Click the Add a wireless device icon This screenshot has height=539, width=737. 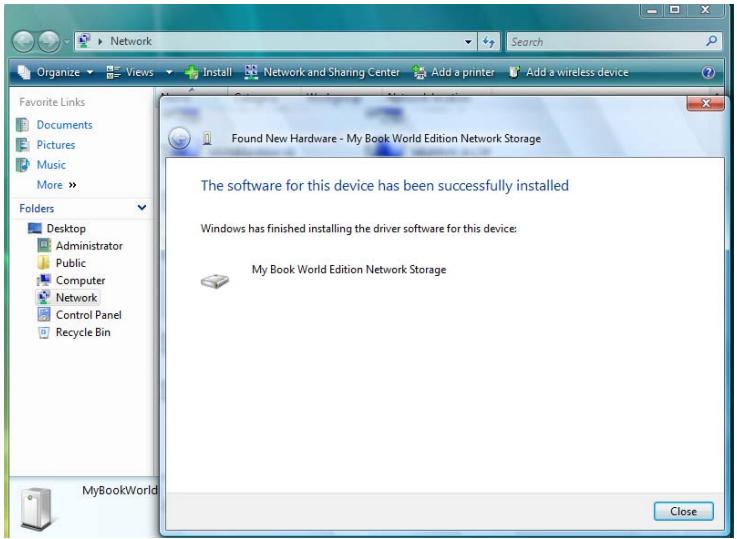coord(515,72)
